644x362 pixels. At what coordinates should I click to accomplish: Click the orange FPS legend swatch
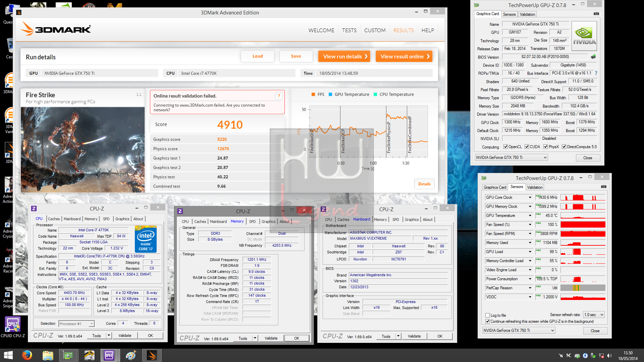click(313, 95)
